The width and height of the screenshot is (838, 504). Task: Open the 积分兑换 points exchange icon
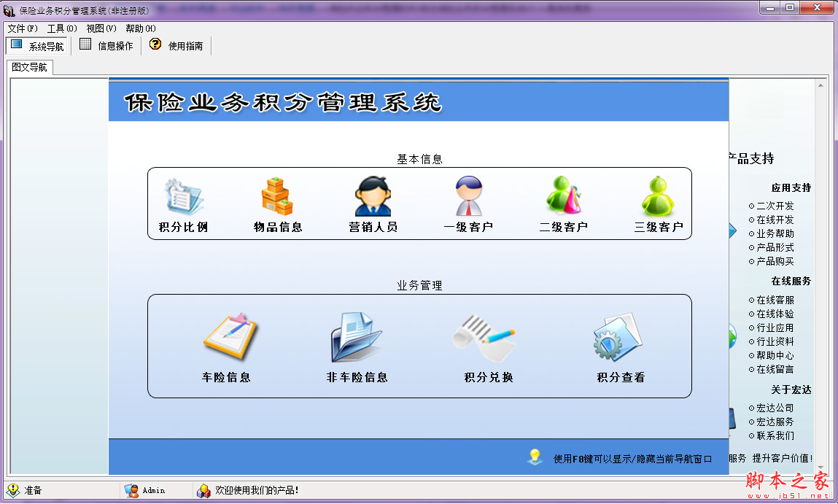[487, 339]
